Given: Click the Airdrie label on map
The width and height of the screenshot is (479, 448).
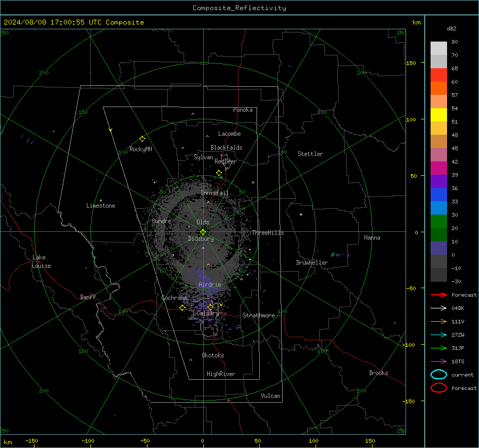Looking at the screenshot, I should pos(210,284).
